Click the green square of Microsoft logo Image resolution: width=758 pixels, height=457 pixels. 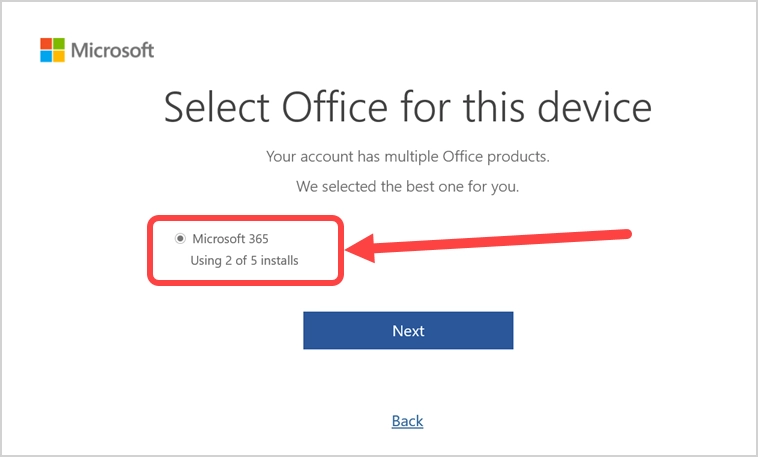tap(58, 43)
